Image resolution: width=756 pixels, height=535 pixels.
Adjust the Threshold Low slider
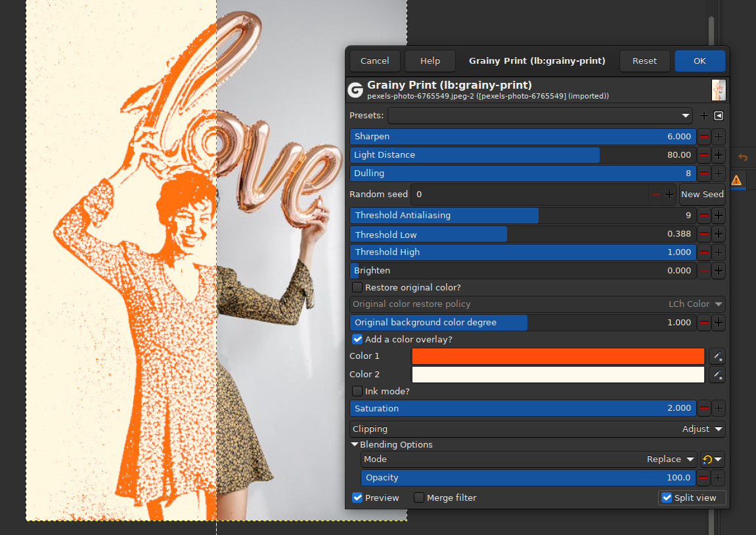point(523,234)
